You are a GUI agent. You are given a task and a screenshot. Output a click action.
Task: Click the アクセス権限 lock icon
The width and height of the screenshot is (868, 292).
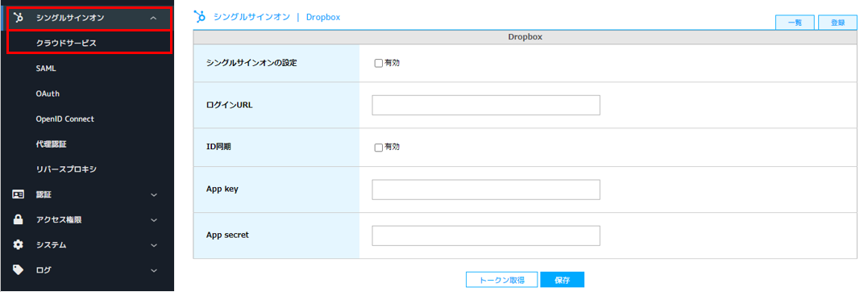pyautogui.click(x=19, y=220)
